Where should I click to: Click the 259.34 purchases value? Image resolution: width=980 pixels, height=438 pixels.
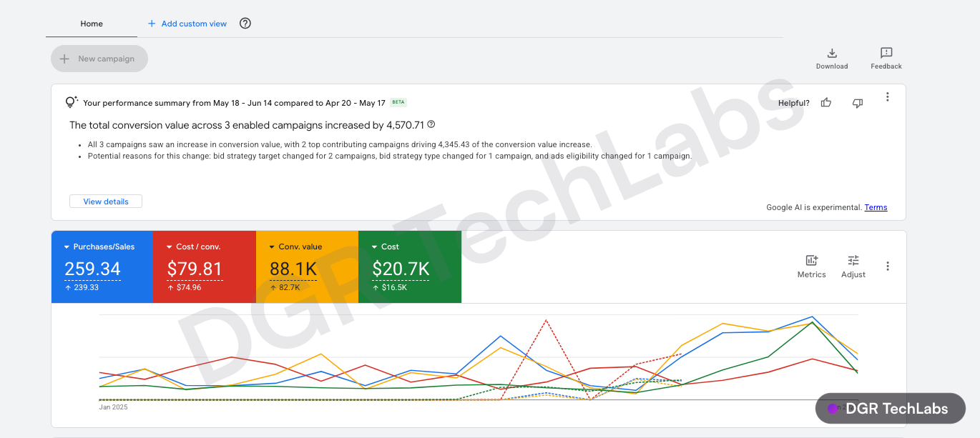pyautogui.click(x=92, y=269)
